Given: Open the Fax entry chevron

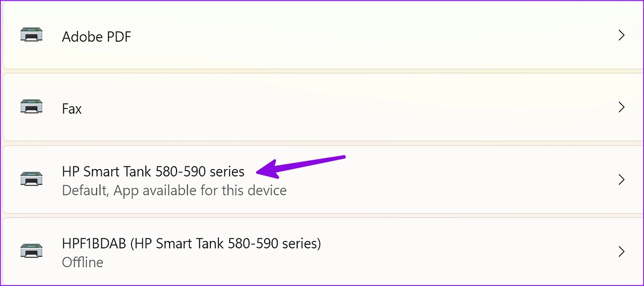Looking at the screenshot, I should pyautogui.click(x=621, y=108).
